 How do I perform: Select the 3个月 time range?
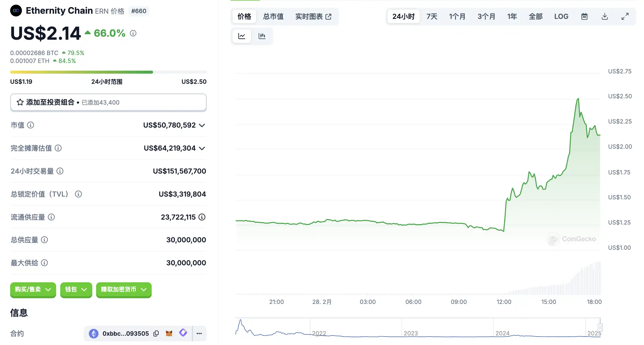(x=486, y=16)
